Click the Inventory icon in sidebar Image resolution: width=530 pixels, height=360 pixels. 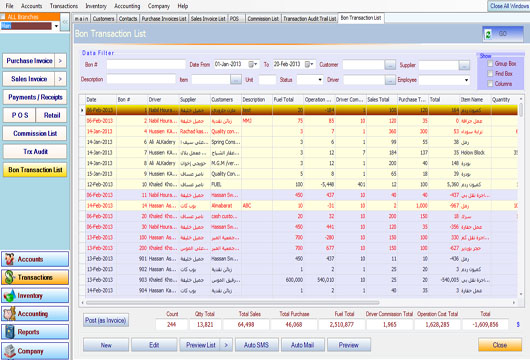point(9,295)
